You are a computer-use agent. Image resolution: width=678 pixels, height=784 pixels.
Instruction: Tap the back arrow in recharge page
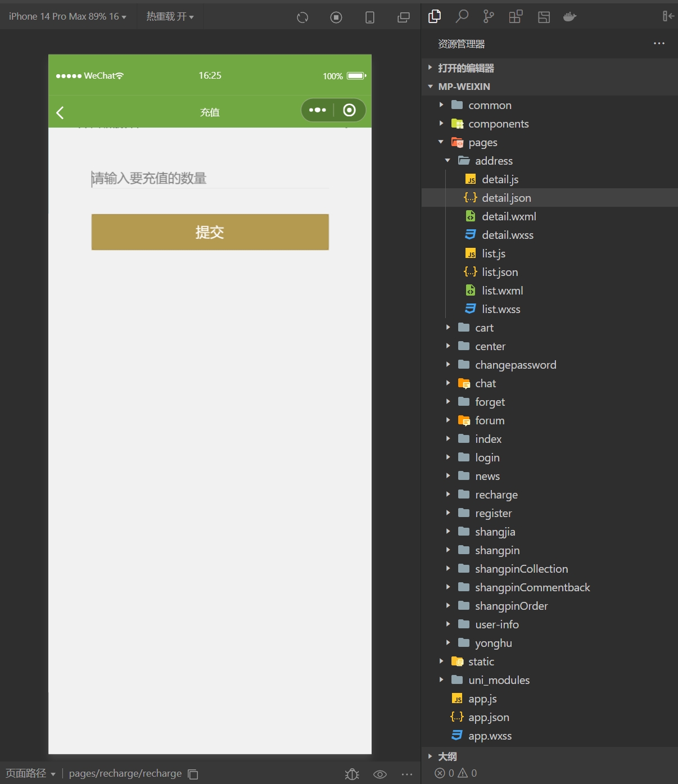[60, 112]
